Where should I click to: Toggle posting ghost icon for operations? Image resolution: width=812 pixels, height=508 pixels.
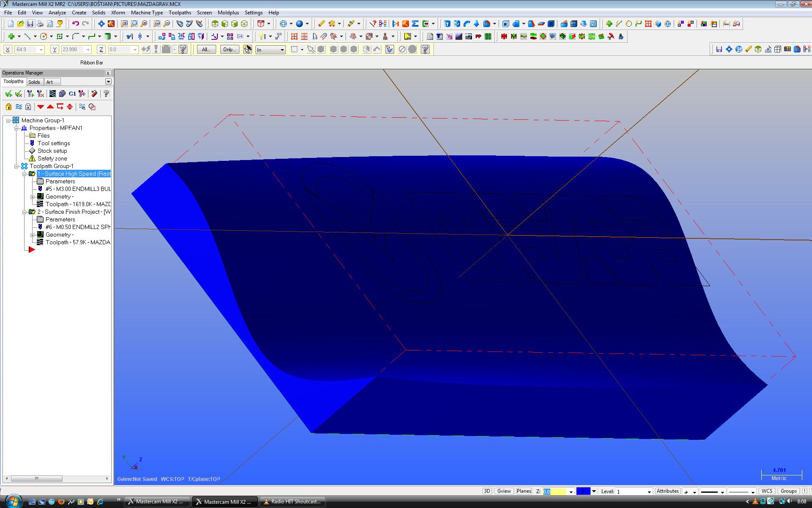28,107
